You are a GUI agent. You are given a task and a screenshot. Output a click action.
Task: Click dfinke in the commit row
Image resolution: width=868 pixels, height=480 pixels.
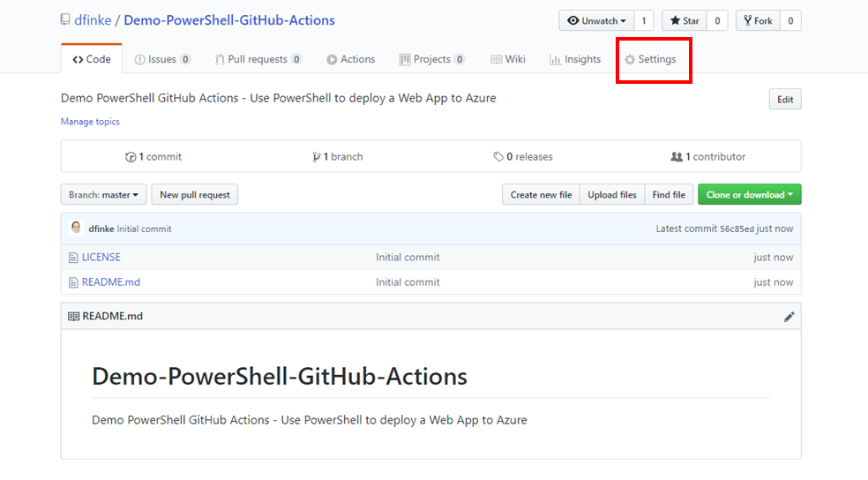click(x=101, y=229)
